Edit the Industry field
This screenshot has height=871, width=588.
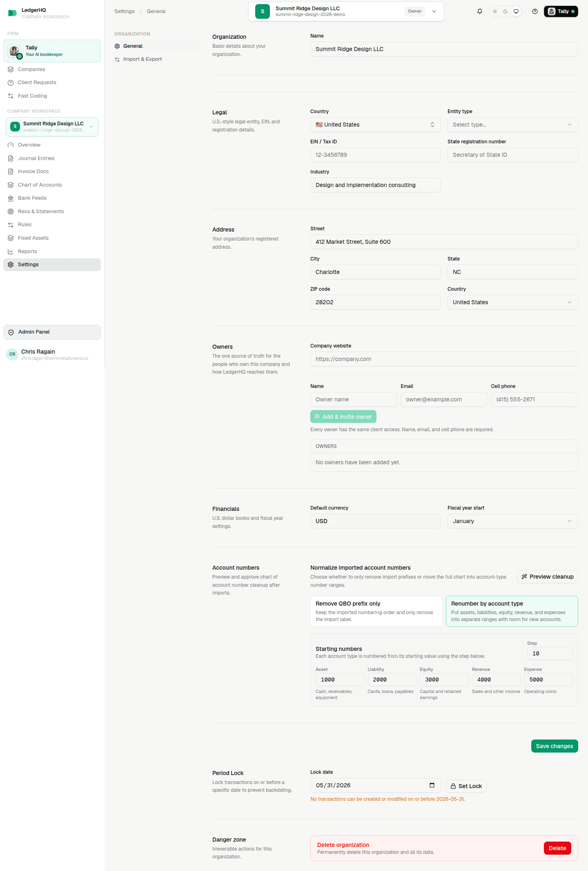pyautogui.click(x=375, y=185)
